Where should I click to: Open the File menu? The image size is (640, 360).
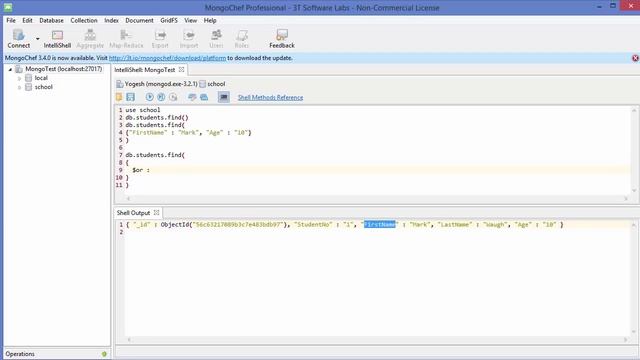[11, 20]
